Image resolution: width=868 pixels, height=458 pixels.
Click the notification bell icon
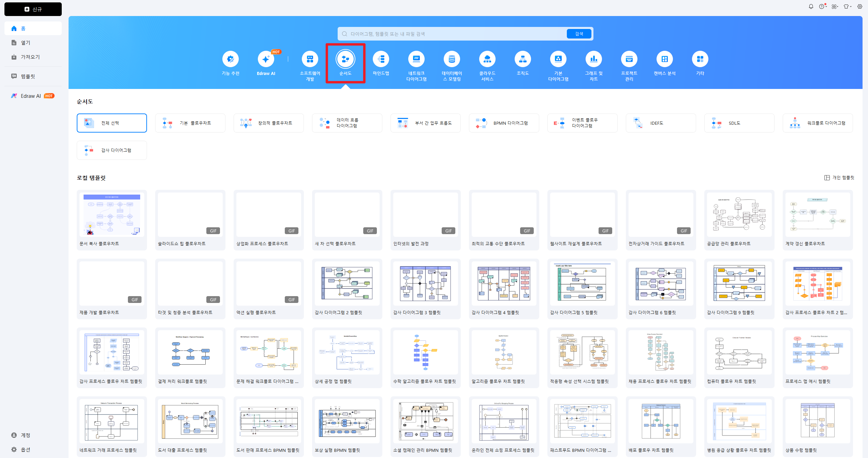coord(811,6)
